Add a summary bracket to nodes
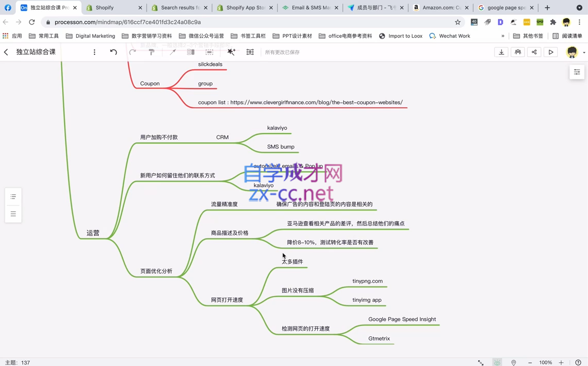The image size is (588, 366). click(x=191, y=52)
